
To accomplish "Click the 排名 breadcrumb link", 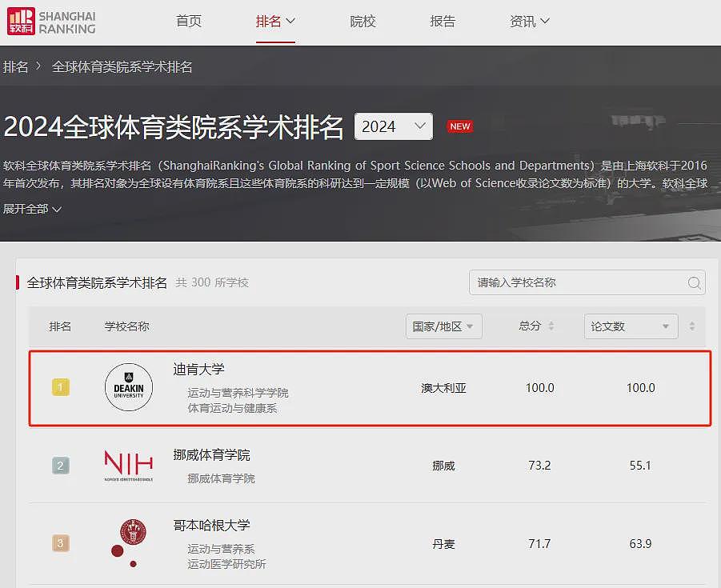I will point(16,67).
